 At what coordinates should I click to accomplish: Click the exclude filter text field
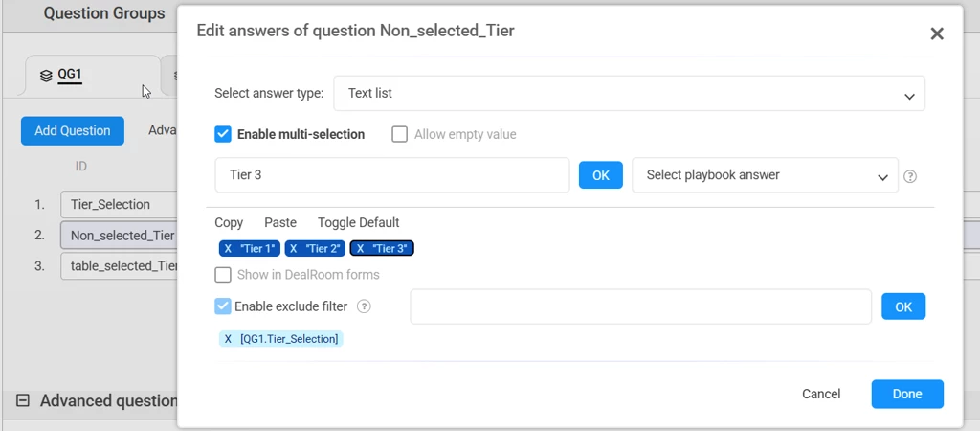point(640,306)
